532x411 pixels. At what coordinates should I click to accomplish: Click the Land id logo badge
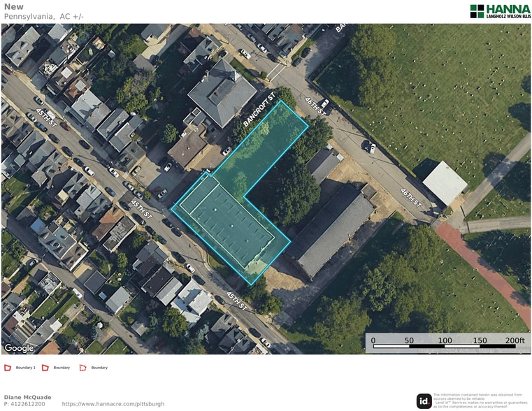point(424,401)
